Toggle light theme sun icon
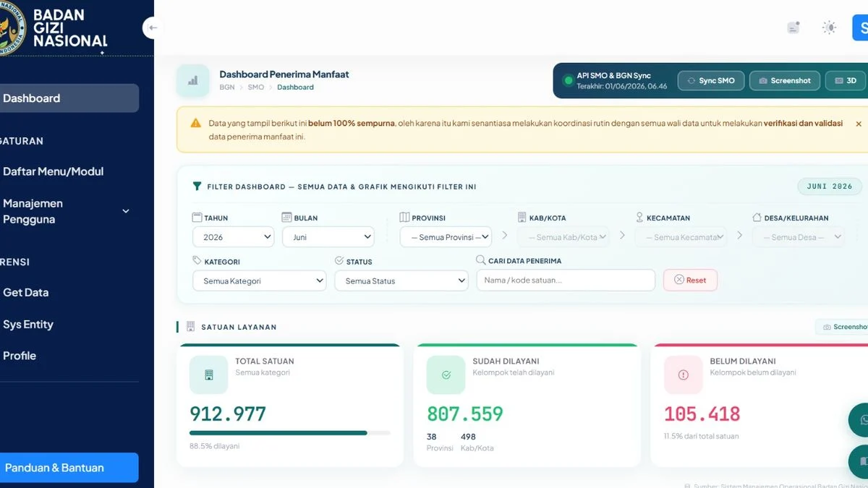The height and width of the screenshot is (488, 868). [x=829, y=28]
